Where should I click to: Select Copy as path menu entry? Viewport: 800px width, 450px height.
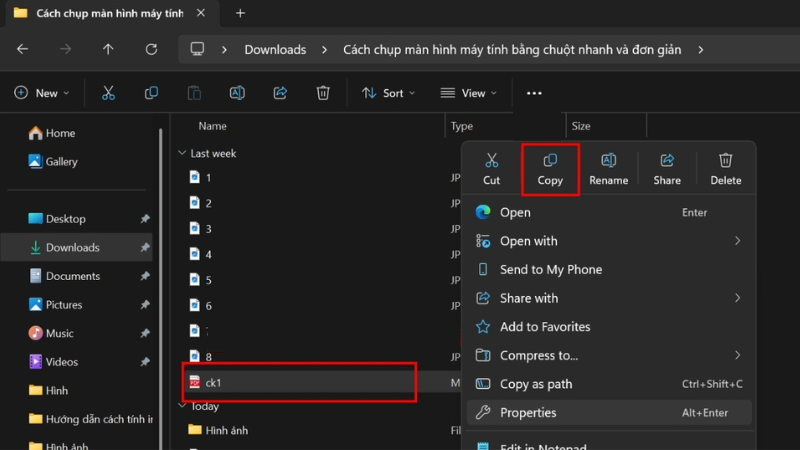[536, 384]
